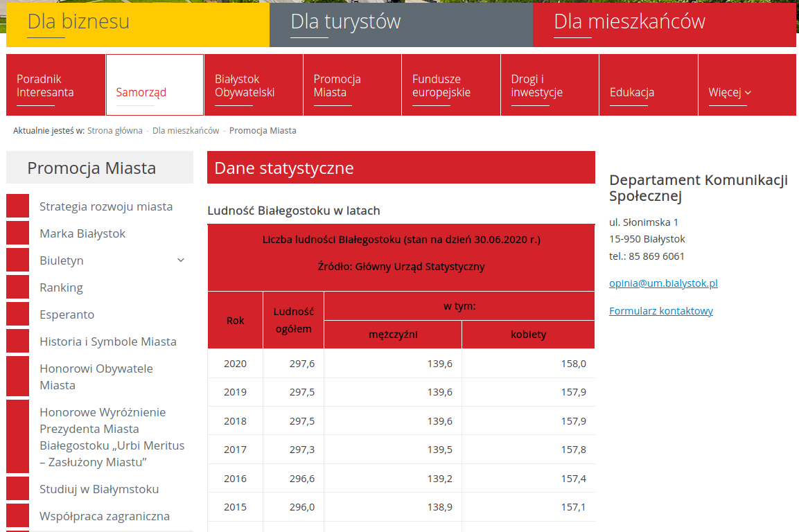Open Marka Białystok page
799x532 pixels.
click(82, 233)
